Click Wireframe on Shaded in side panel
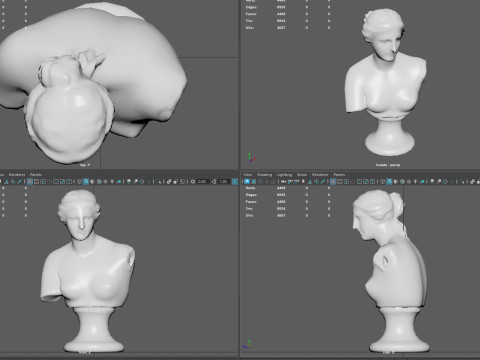480x360 pixels. point(402,181)
